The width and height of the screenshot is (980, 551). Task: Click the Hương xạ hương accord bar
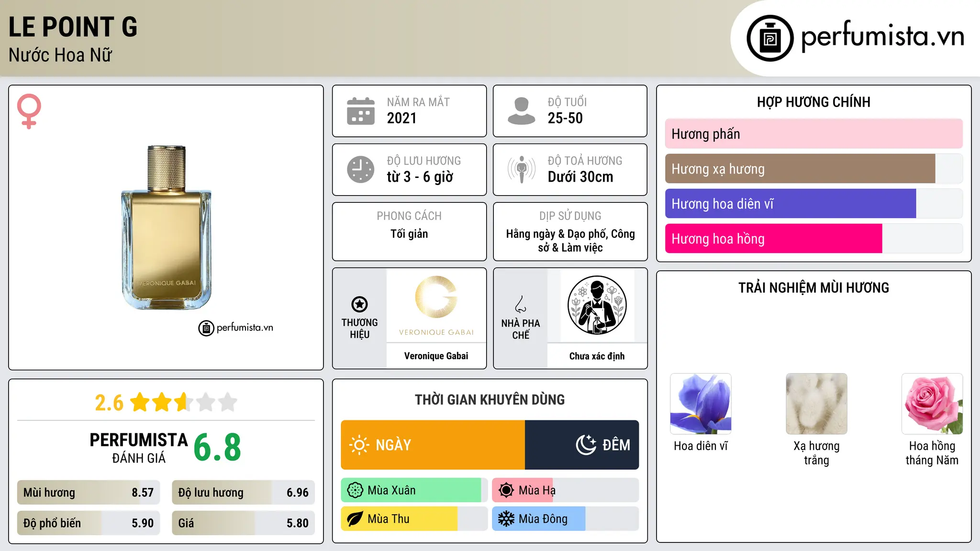tap(813, 169)
